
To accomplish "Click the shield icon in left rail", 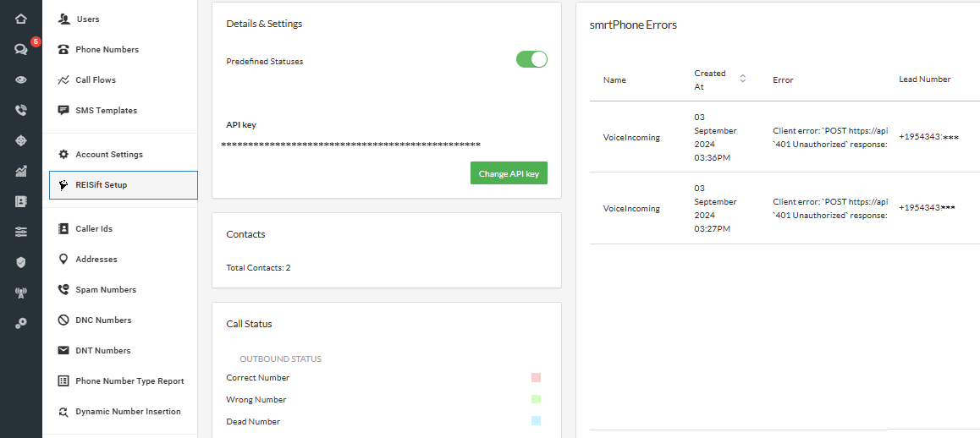I will coord(21,262).
